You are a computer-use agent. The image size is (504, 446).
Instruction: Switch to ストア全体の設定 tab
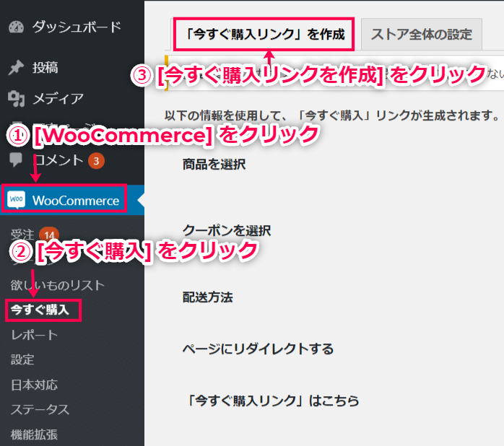422,35
